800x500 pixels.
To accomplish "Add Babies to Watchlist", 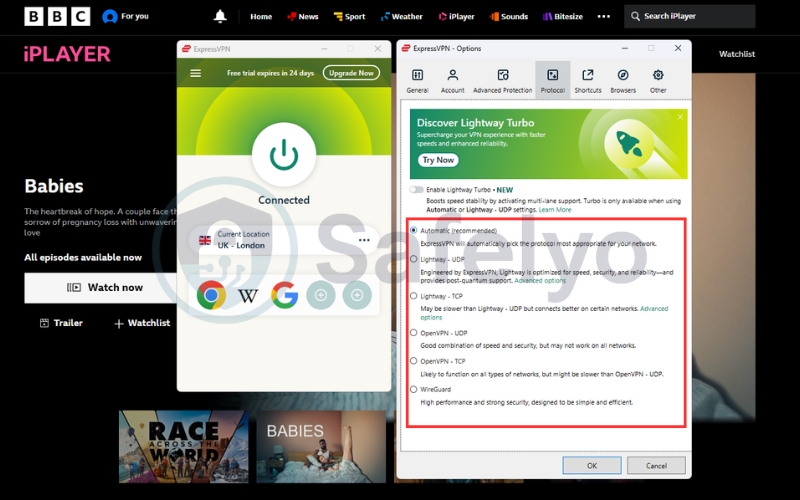I will tap(142, 323).
